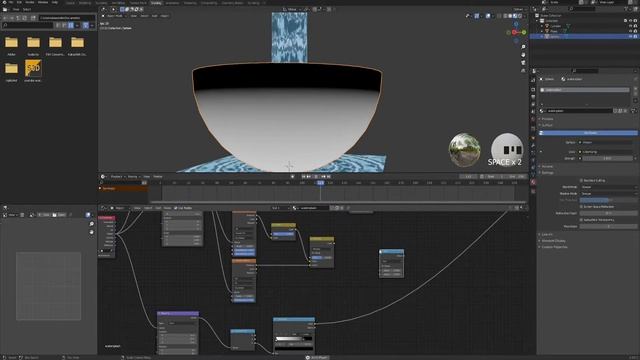Click the color ramp gradient bar

click(x=294, y=338)
